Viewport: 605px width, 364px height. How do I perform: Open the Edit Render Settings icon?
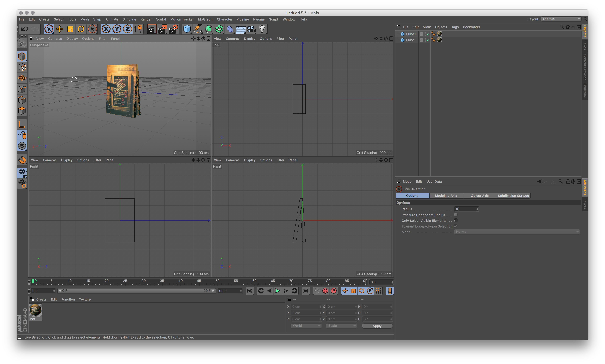173,29
